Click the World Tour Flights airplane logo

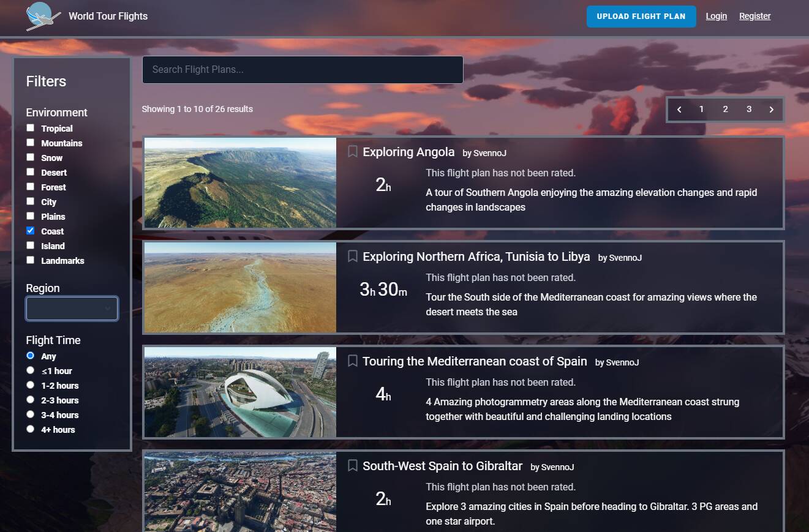[x=43, y=17]
